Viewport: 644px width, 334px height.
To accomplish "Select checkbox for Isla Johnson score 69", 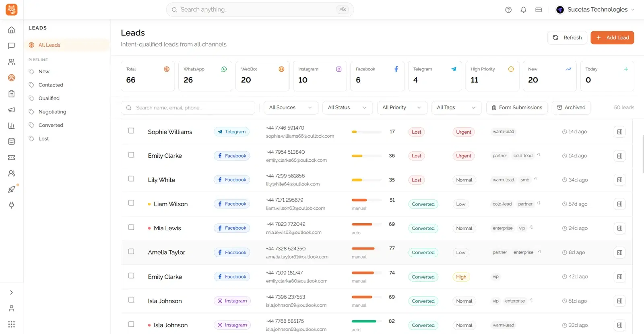I will [131, 300].
